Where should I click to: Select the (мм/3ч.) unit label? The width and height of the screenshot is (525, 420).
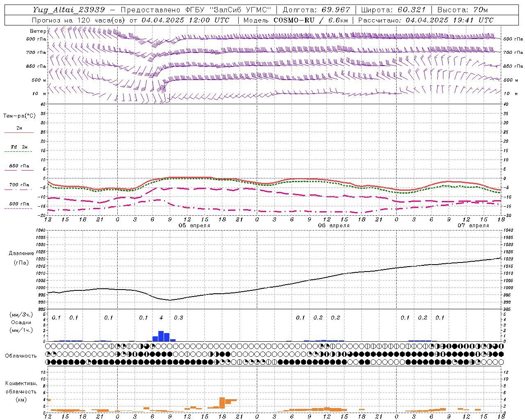click(21, 315)
